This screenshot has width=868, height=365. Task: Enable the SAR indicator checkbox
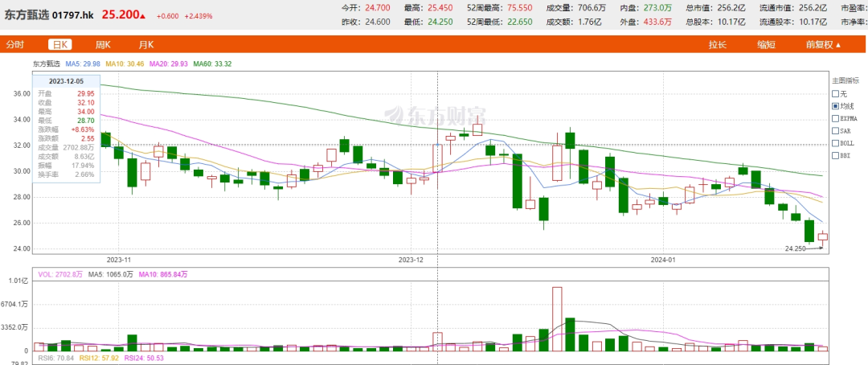(x=836, y=129)
